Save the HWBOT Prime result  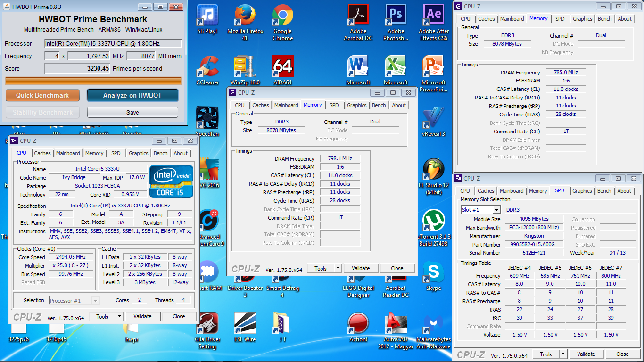click(x=132, y=112)
